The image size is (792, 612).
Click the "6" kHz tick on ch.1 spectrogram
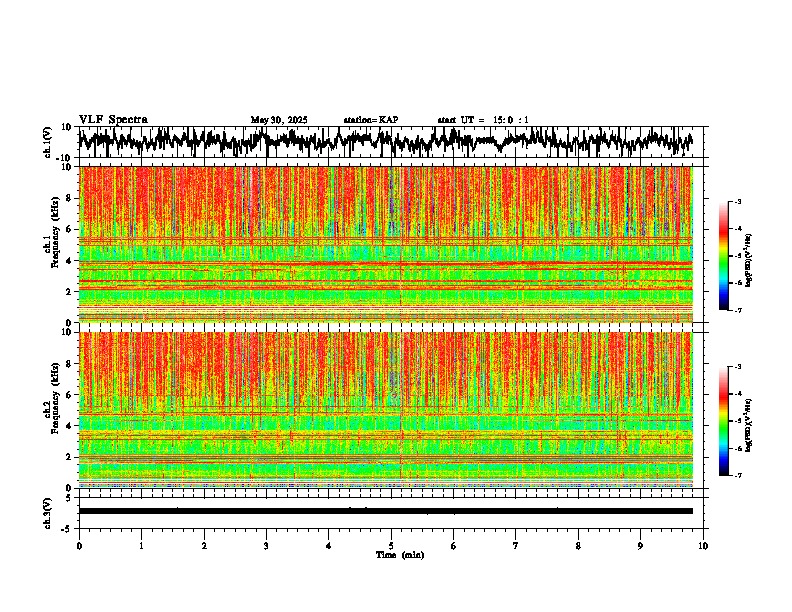[69, 229]
